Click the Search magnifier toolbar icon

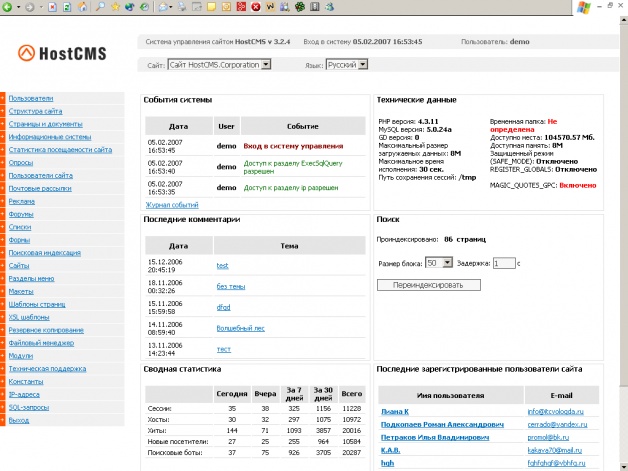point(100,7)
